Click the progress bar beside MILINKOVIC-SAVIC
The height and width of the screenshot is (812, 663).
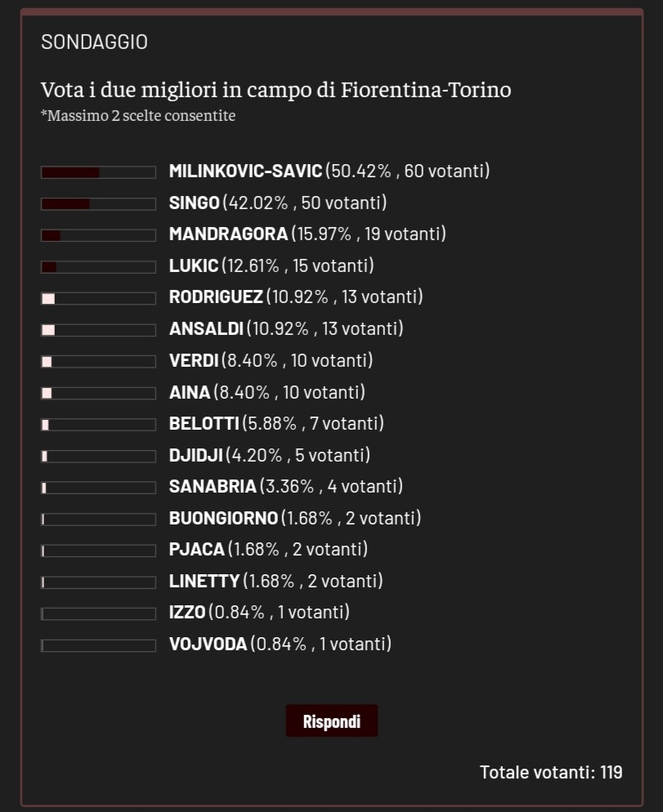click(98, 172)
